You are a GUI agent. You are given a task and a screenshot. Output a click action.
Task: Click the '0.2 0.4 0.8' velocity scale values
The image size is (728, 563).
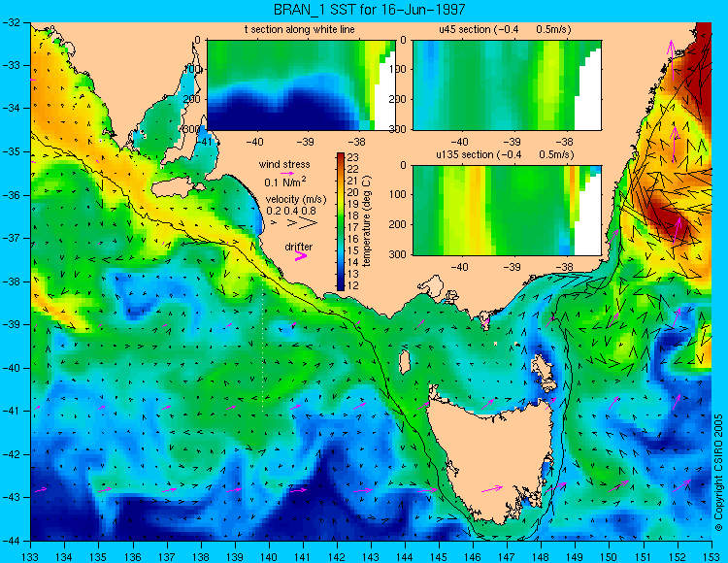click(x=291, y=211)
